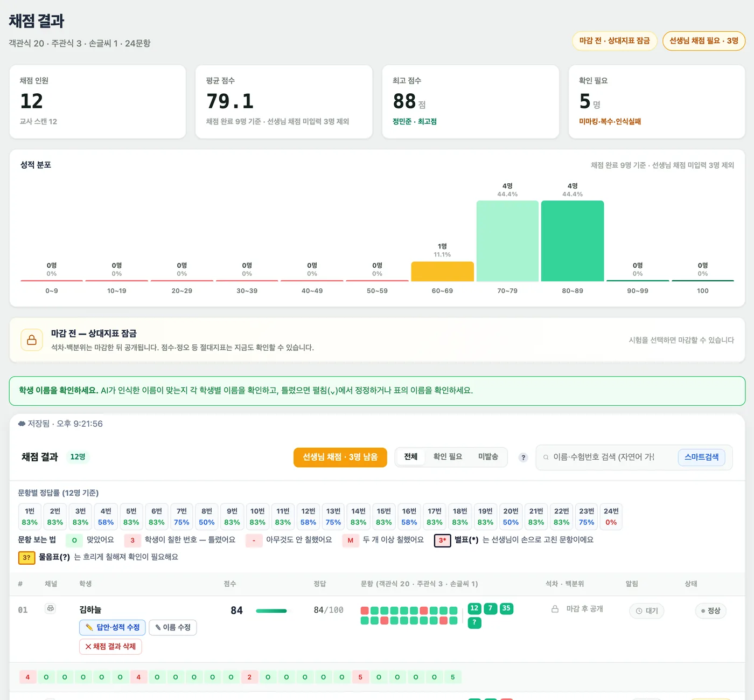This screenshot has width=754, height=700.
Task: Click the red 2 answer cell
Action: click(x=249, y=677)
